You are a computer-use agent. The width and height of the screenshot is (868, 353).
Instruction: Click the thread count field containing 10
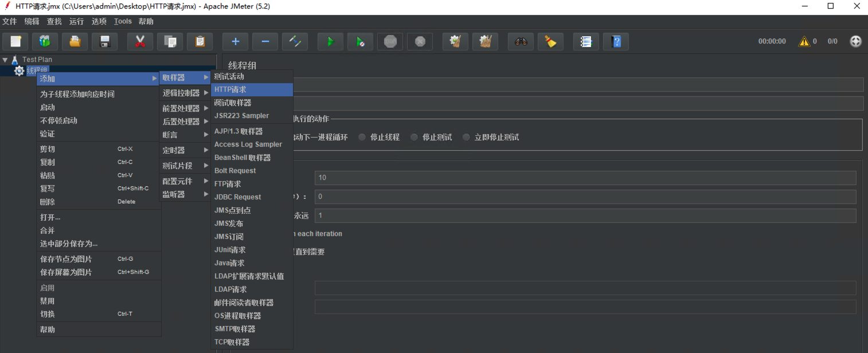click(x=585, y=178)
